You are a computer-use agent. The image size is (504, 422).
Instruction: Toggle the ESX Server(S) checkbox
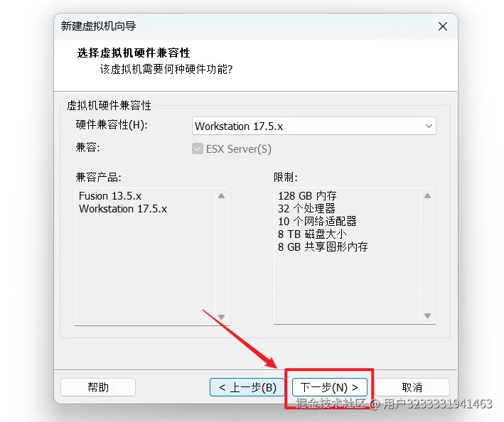point(198,148)
